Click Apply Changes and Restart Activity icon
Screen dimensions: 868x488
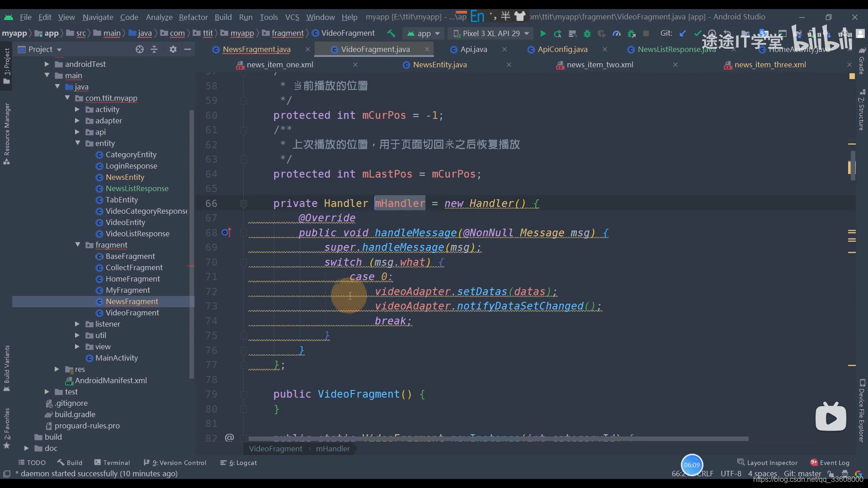(x=557, y=33)
